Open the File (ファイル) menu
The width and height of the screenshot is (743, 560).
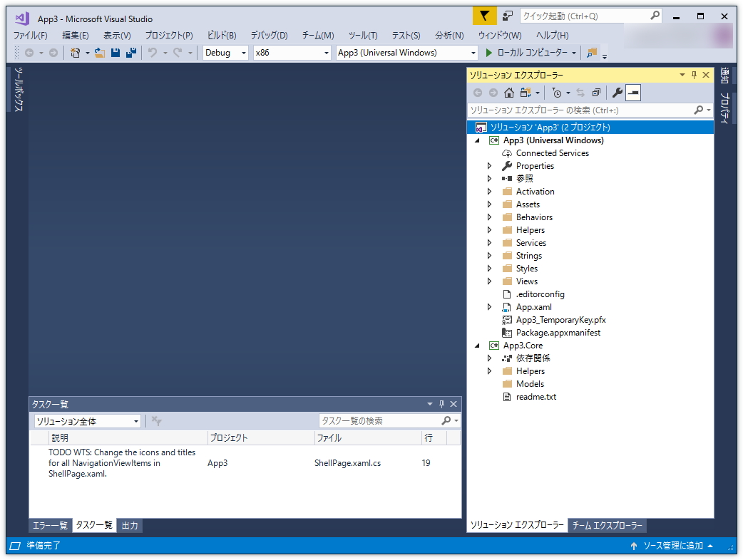coord(31,36)
